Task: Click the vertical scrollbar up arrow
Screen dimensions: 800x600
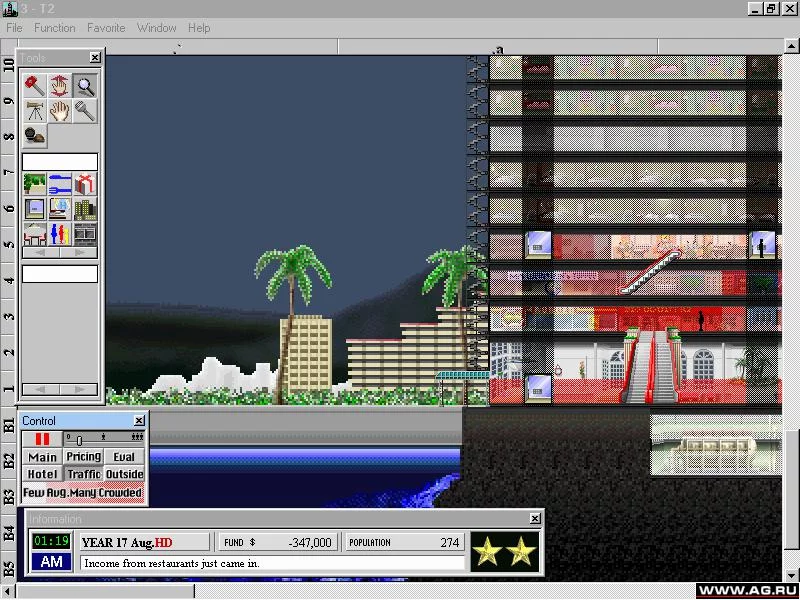Action: point(791,46)
